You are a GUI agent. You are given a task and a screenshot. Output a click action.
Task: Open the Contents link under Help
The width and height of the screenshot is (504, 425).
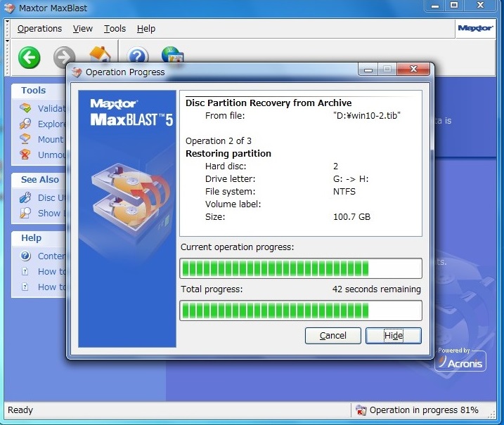click(51, 256)
